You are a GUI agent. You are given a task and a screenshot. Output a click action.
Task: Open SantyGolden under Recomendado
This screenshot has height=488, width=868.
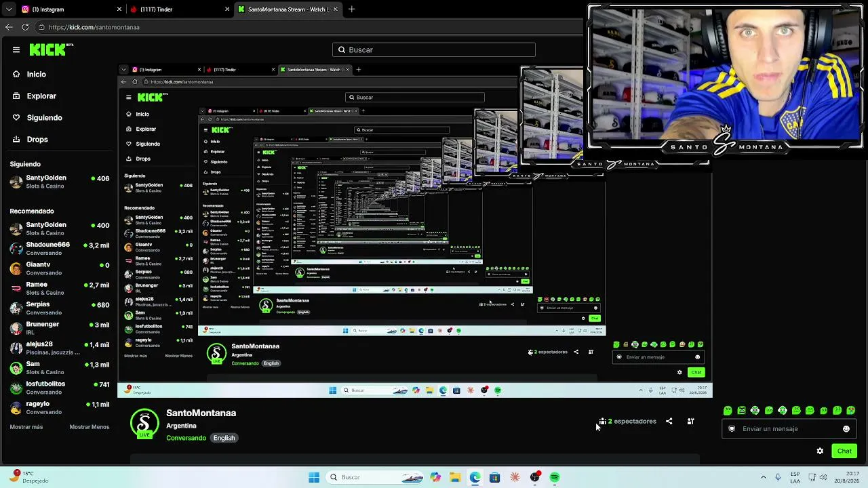pyautogui.click(x=59, y=229)
